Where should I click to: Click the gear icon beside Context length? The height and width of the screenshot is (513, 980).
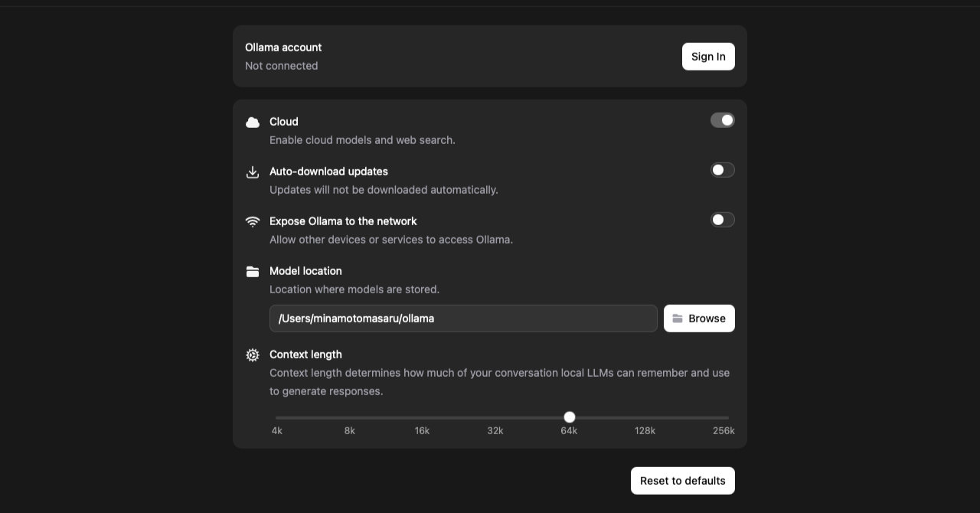pyautogui.click(x=253, y=355)
